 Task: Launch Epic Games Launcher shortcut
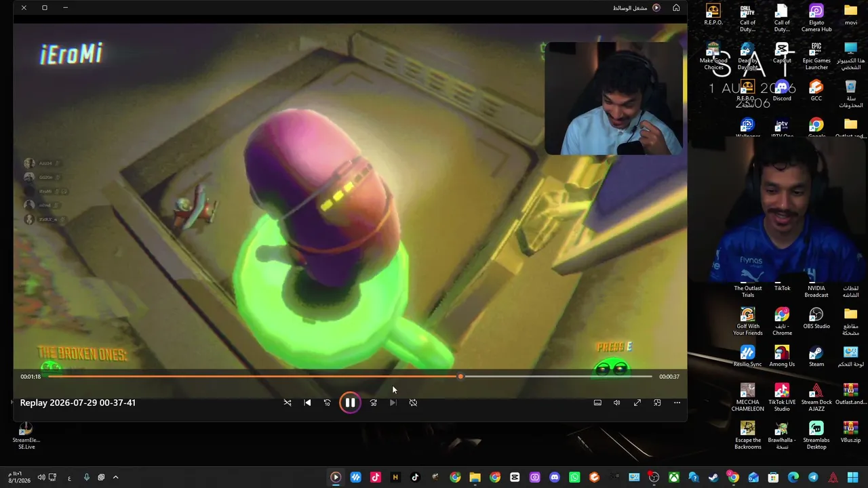[x=816, y=56]
